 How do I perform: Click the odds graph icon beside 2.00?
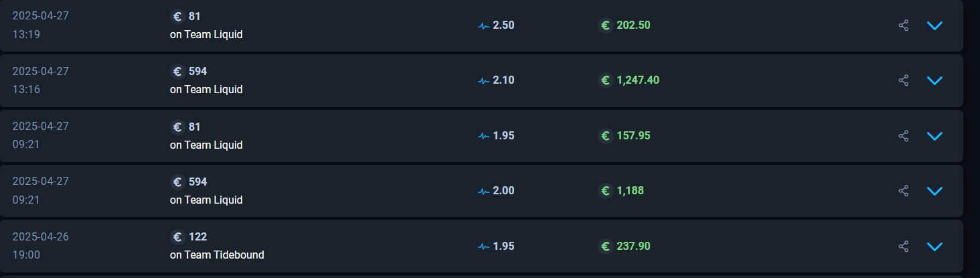pyautogui.click(x=484, y=191)
